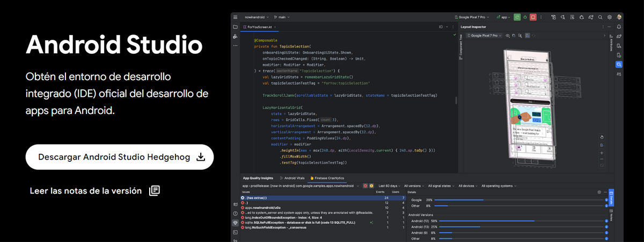Click the release notes document icon

[x=155, y=190]
